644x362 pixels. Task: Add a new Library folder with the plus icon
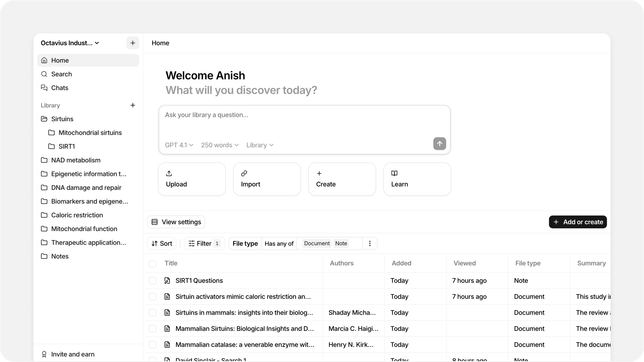pos(133,105)
